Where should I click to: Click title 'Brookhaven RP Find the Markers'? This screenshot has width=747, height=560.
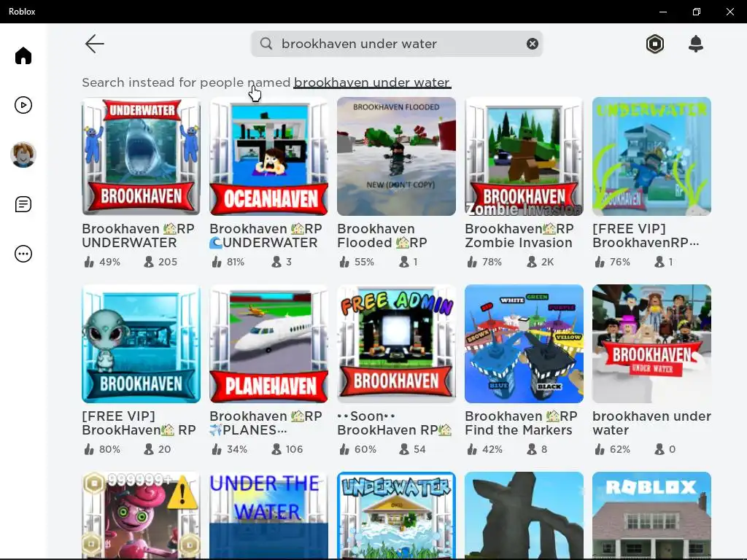tap(521, 423)
